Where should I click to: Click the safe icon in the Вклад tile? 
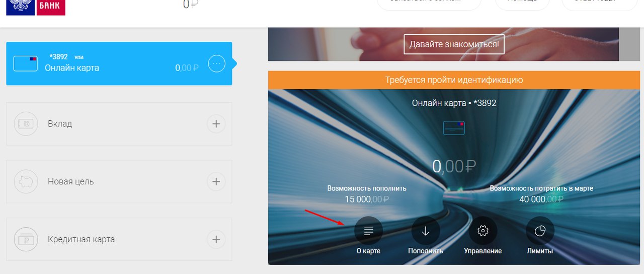[26, 123]
